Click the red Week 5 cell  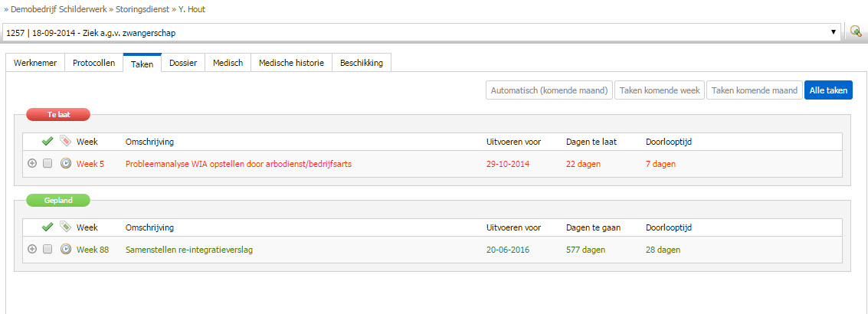[90, 164]
